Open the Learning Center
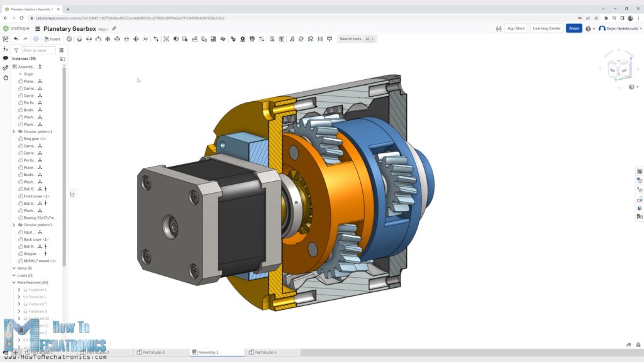This screenshot has height=362, width=644. coord(547,28)
